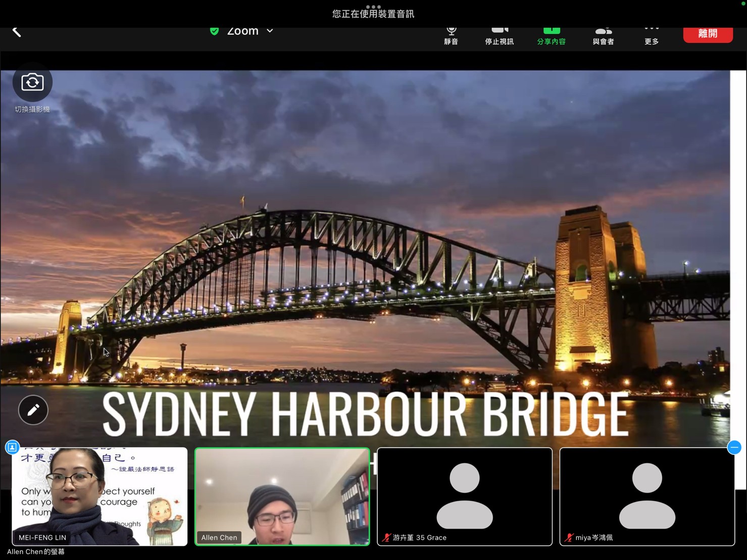Select Allen Chen's video thumbnail
This screenshot has height=560, width=747.
pos(282,496)
